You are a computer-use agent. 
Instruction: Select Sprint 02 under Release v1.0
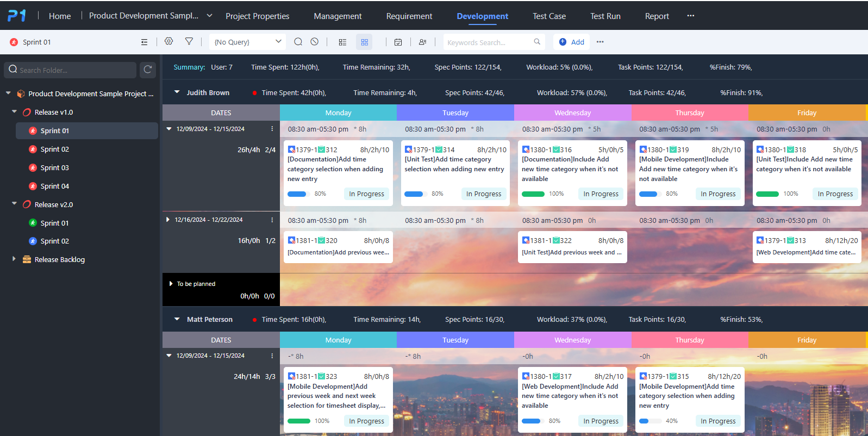point(54,149)
